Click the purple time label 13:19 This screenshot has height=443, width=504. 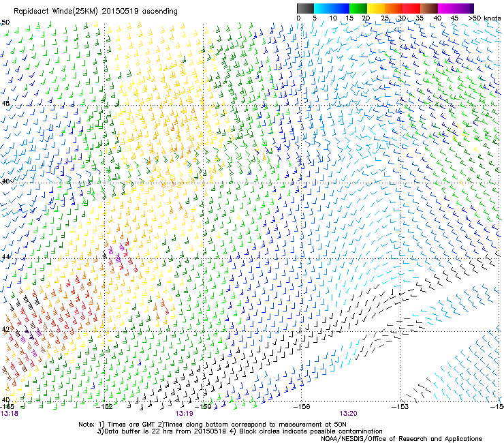pos(184,414)
